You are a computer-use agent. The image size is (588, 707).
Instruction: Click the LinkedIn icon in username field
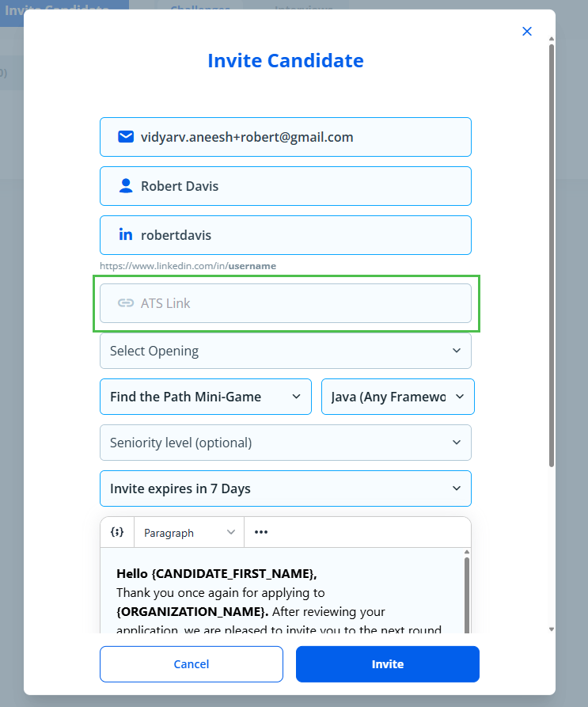(125, 235)
